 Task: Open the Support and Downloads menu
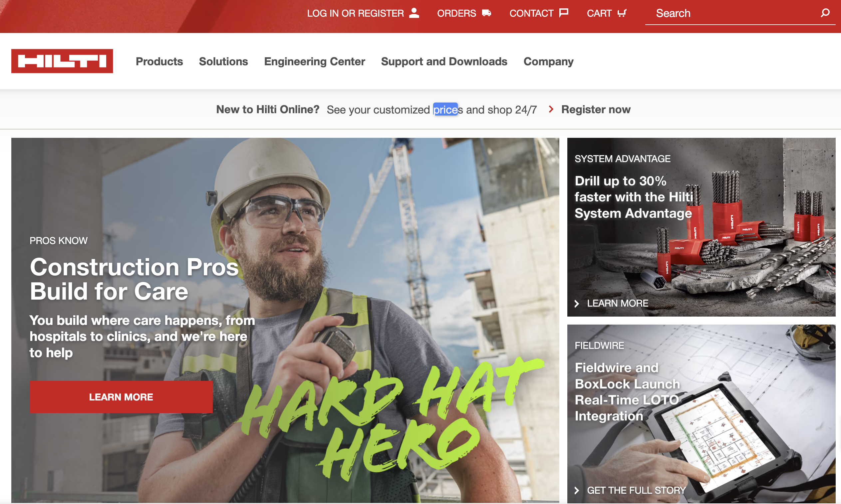[x=444, y=62]
